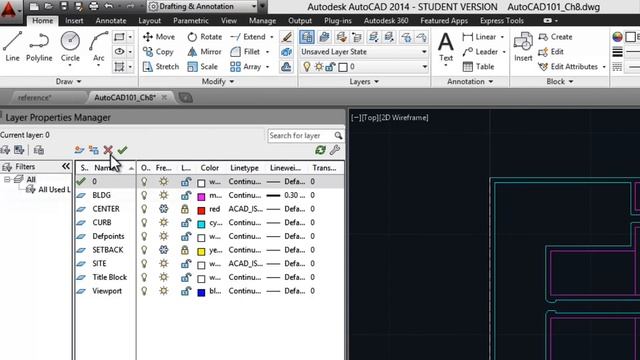Toggle freeze on the Title Block layer
Viewport: 640px width, 360px height.
pos(164,278)
